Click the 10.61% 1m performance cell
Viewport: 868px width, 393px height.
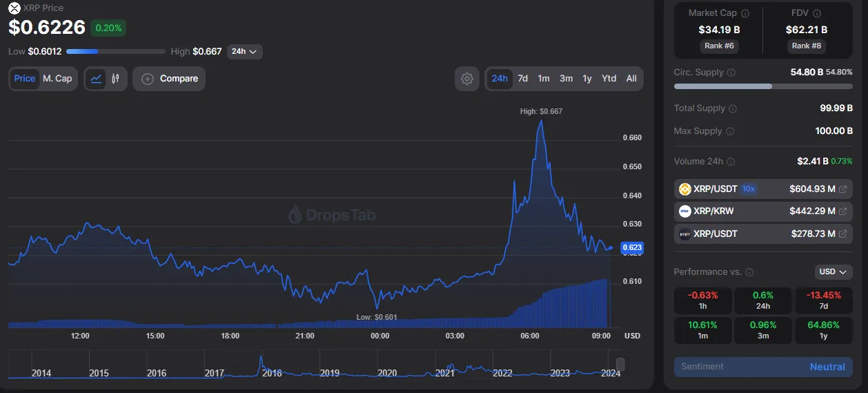702,329
